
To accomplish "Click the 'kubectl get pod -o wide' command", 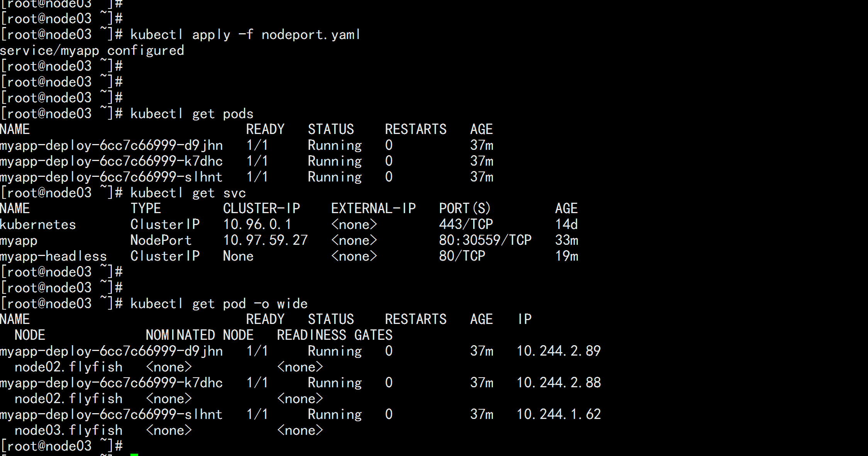I will pos(219,304).
